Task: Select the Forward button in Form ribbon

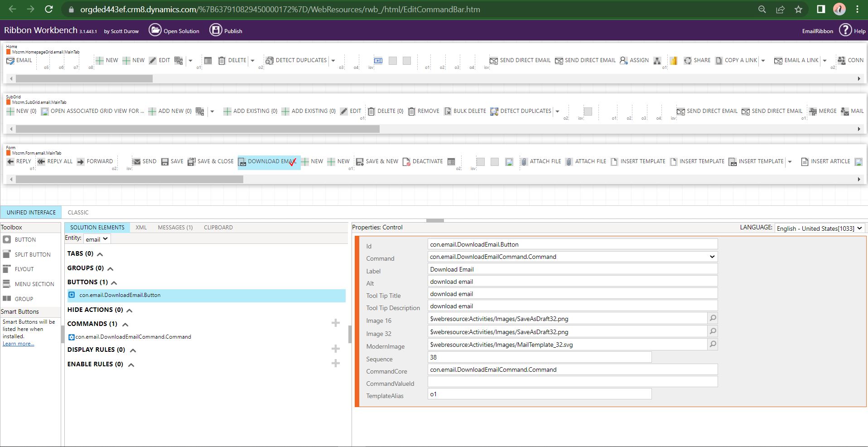Action: (95, 161)
